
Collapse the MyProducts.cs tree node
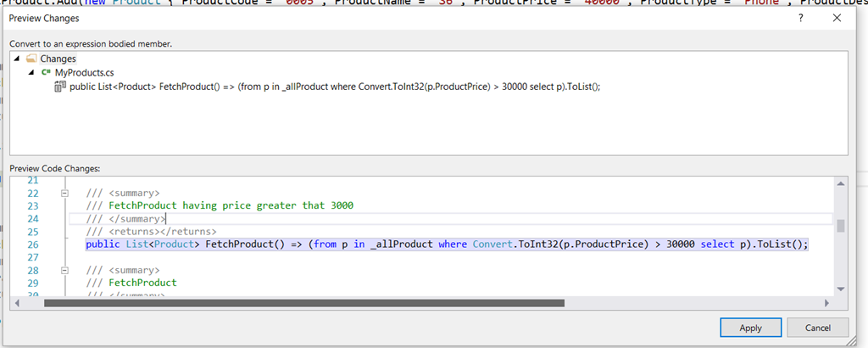(31, 73)
